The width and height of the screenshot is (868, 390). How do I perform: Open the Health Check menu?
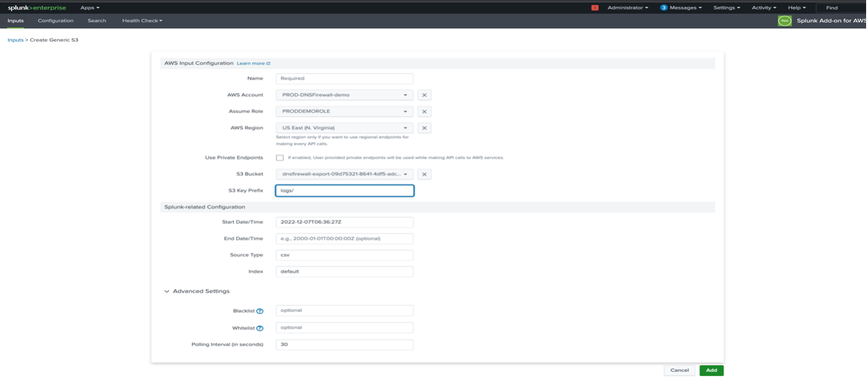click(x=141, y=20)
